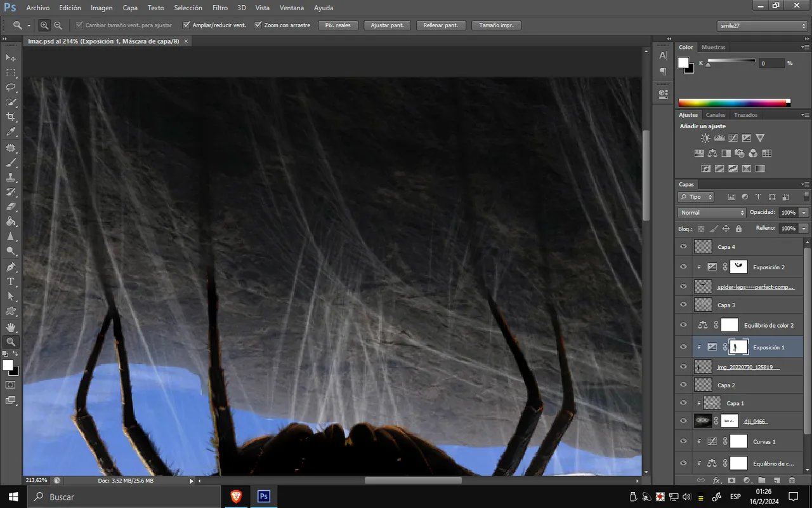This screenshot has height=508, width=812.
Task: Hide the Curvas 1 layer
Action: [683, 441]
